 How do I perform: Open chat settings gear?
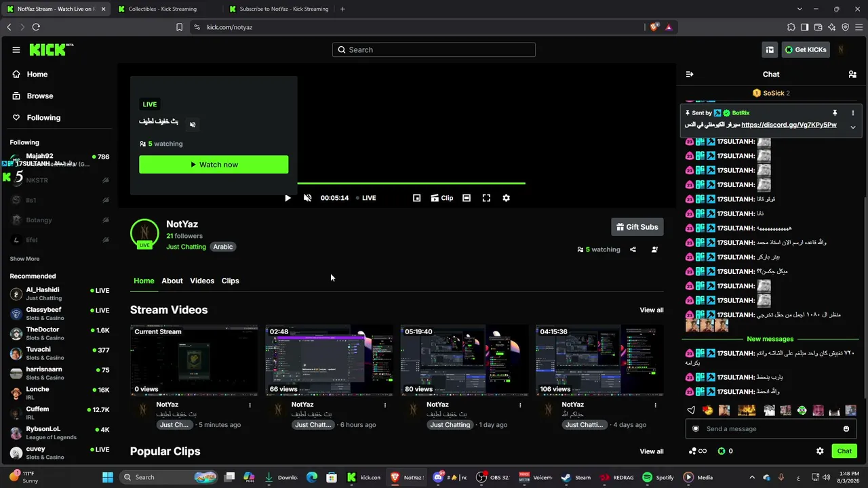[820, 451]
